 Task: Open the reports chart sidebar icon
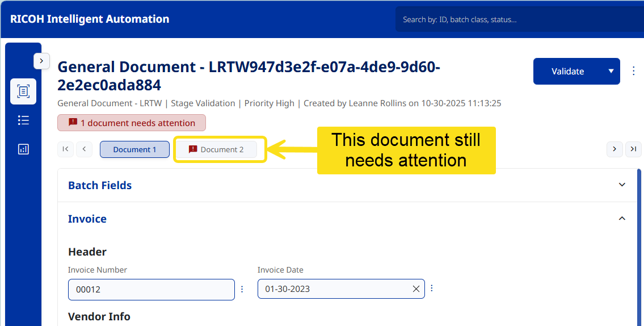click(23, 149)
